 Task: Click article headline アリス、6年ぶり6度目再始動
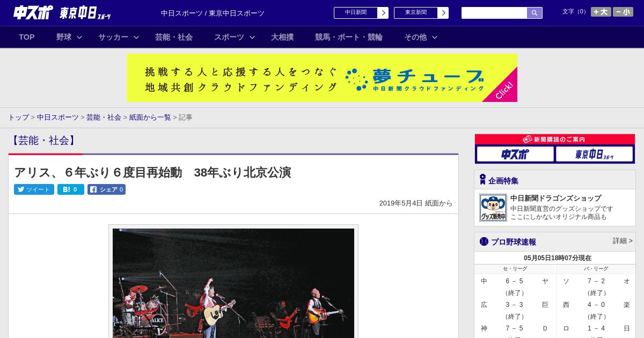tap(152, 172)
